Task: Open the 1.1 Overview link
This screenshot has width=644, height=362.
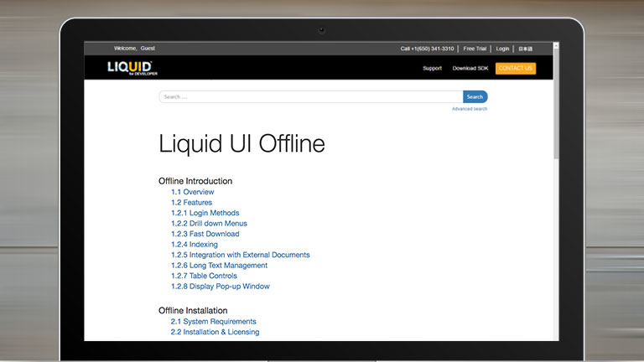Action: (x=192, y=192)
